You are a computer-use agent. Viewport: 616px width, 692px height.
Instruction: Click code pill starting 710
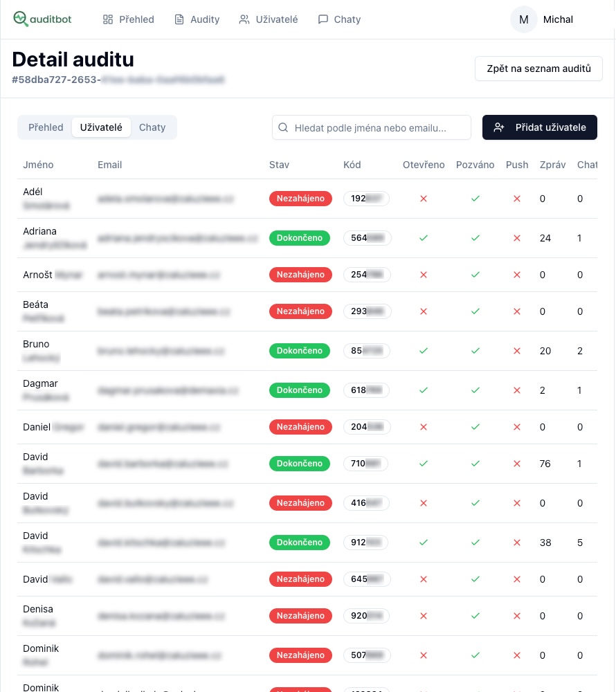pos(365,464)
